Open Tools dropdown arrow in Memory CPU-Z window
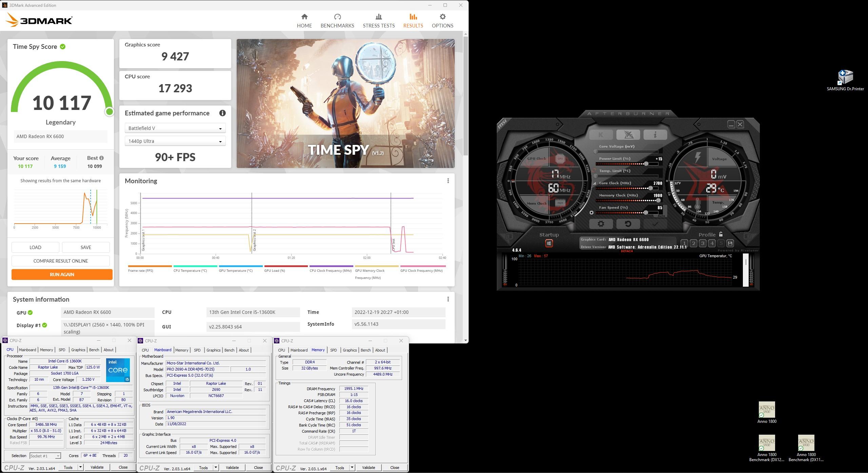The height and width of the screenshot is (473, 868). point(352,468)
